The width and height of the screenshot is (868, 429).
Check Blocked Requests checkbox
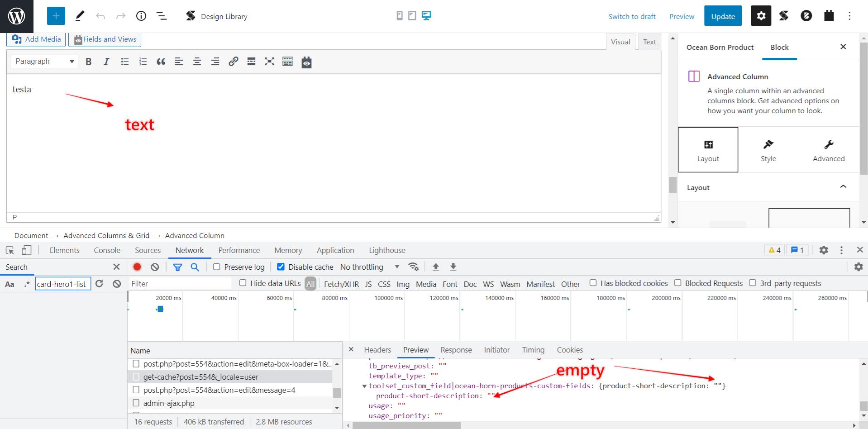click(x=677, y=283)
